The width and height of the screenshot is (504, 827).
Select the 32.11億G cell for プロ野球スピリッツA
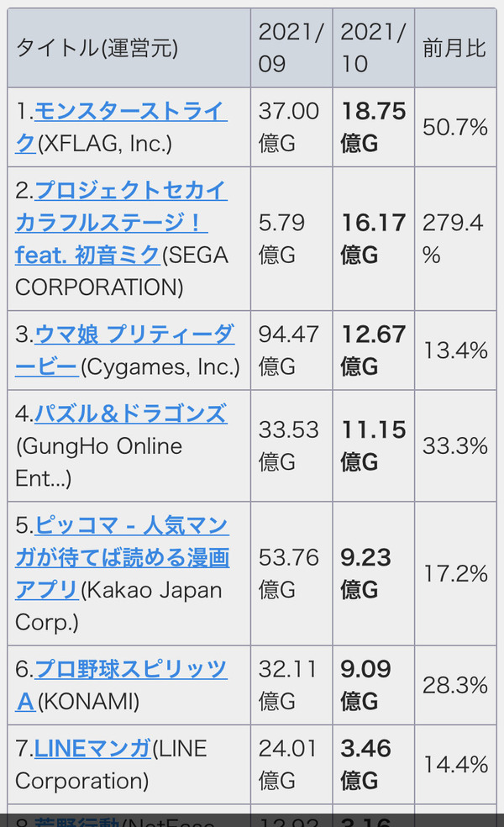coord(291,685)
